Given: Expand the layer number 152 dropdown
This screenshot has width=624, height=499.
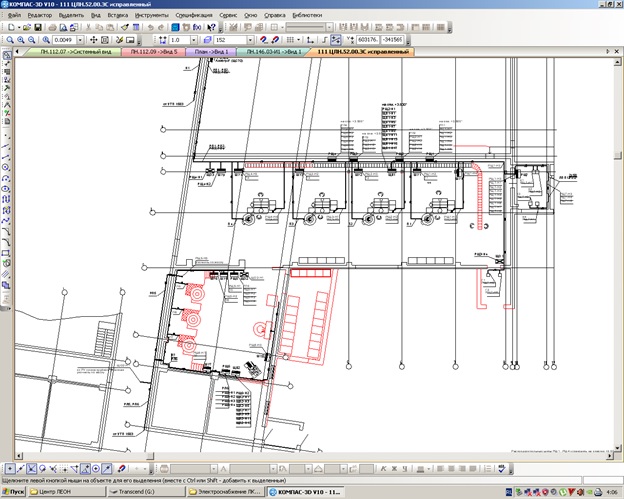Looking at the screenshot, I should click(250, 40).
